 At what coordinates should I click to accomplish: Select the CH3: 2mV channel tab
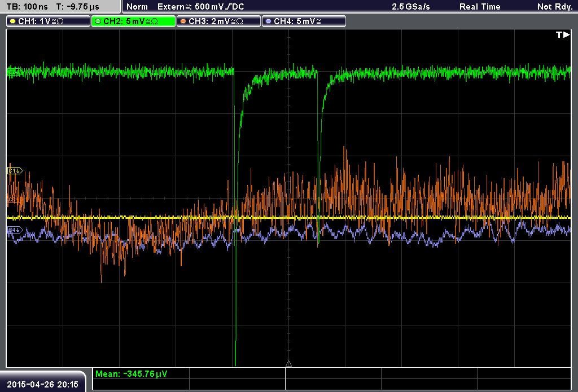click(218, 21)
